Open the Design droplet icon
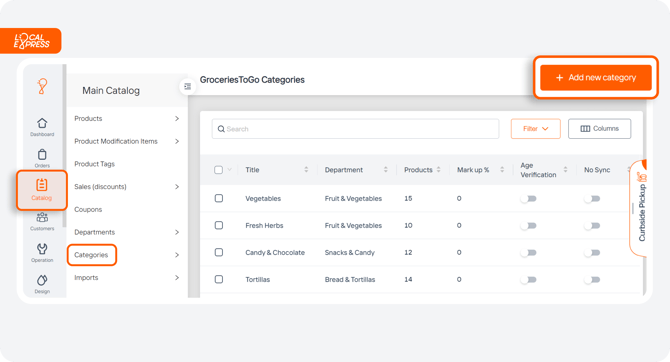 (42, 280)
